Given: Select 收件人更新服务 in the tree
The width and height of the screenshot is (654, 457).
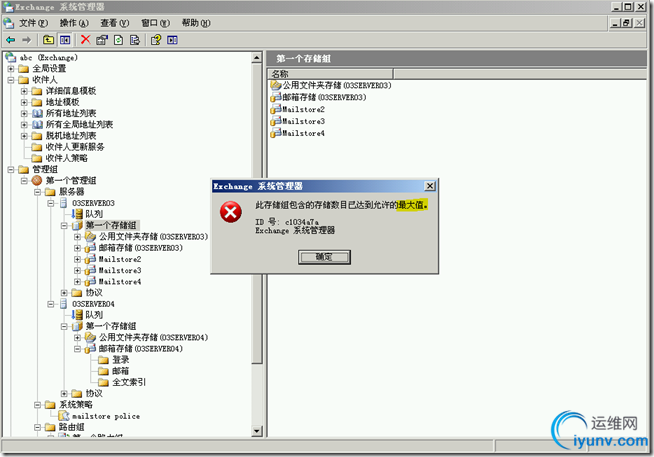Looking at the screenshot, I should (75, 147).
